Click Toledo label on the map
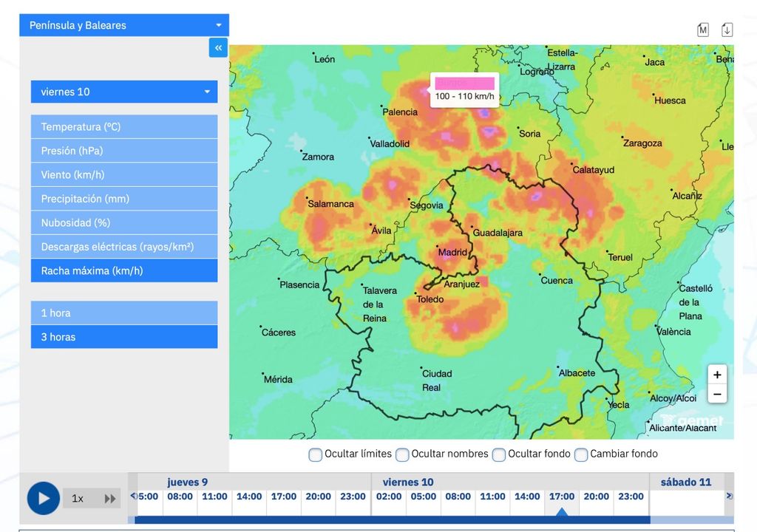Viewport: 757px width, 532px height. tap(430, 299)
